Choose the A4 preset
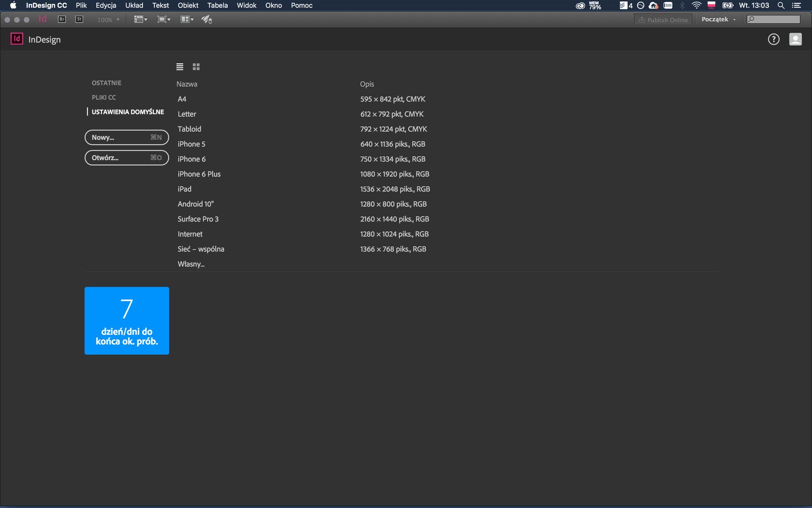Screen dimensions: 812x508 point(182,99)
